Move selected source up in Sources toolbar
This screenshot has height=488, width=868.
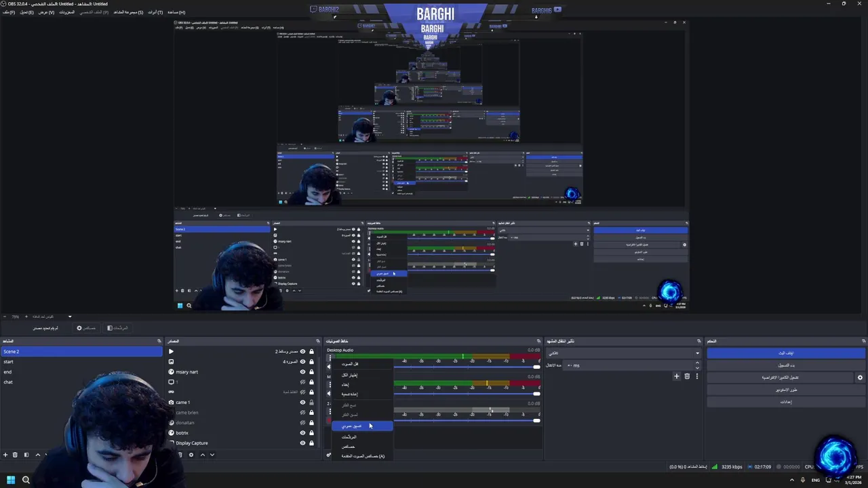pos(202,455)
